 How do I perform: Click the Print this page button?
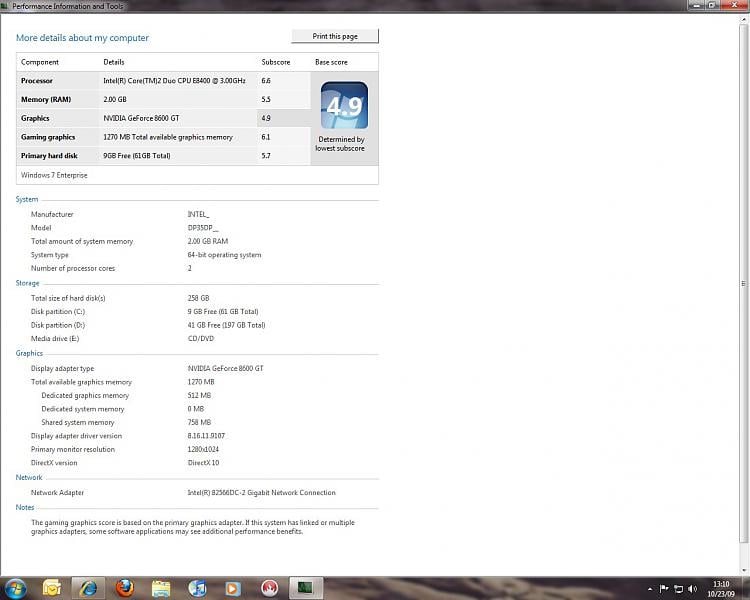click(x=335, y=36)
